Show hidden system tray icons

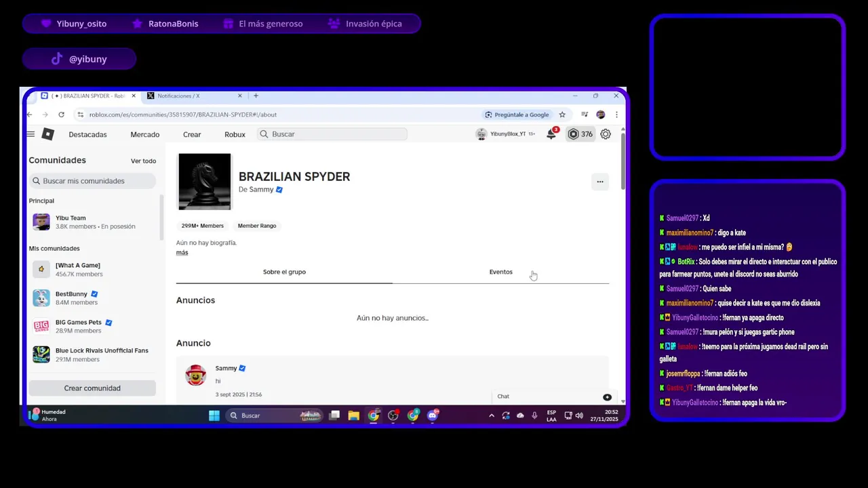[492, 415]
